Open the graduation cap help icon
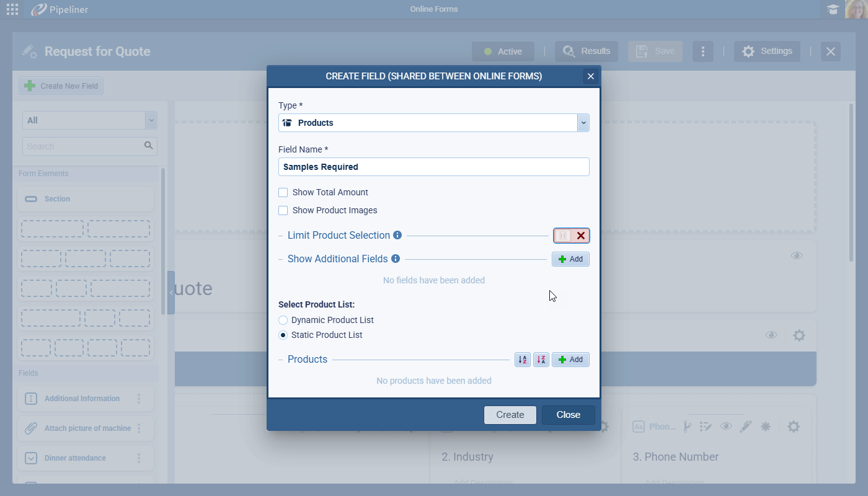Image resolution: width=868 pixels, height=496 pixels. click(833, 9)
